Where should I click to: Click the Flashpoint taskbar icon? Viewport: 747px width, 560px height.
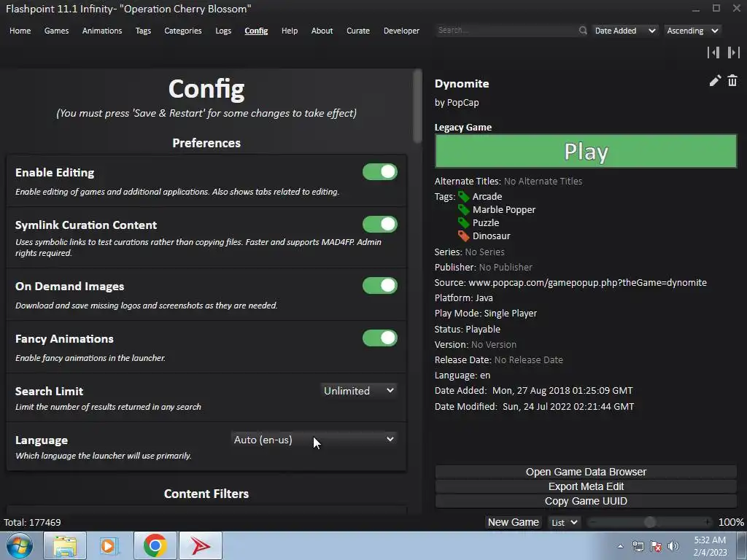pos(200,545)
